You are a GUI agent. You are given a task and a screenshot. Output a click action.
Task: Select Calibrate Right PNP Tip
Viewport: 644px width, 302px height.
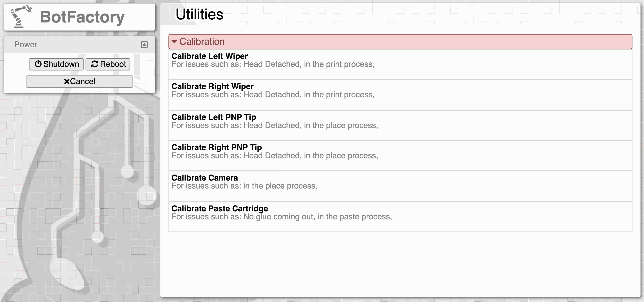[216, 147]
